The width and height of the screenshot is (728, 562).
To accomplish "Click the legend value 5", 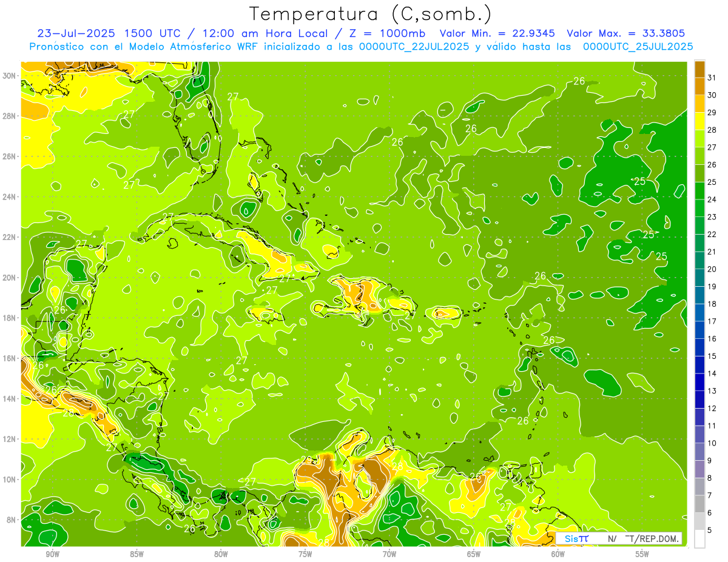I will point(710,530).
